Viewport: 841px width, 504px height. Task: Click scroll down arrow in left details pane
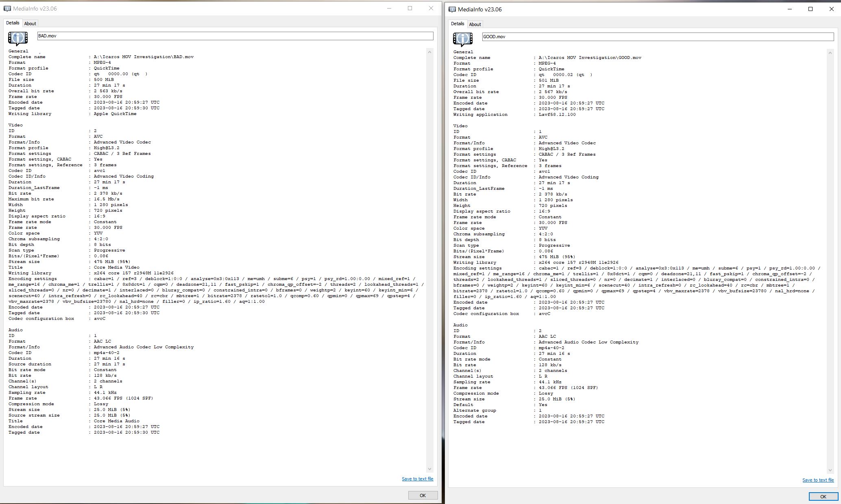(x=429, y=469)
